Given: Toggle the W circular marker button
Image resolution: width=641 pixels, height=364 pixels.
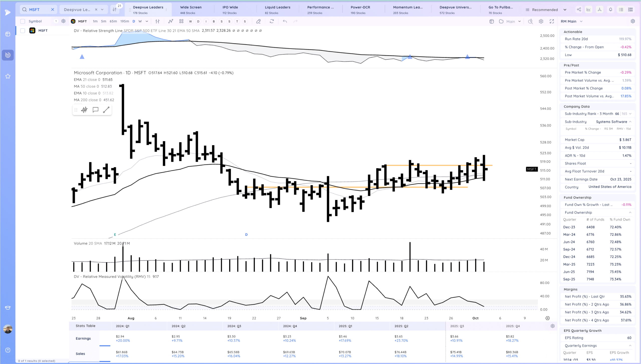Looking at the screenshot, I should coord(190,22).
